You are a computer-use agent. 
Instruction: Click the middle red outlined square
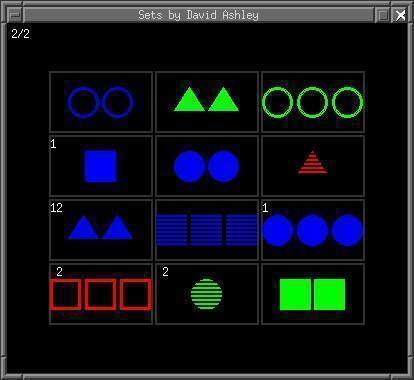pos(101,295)
